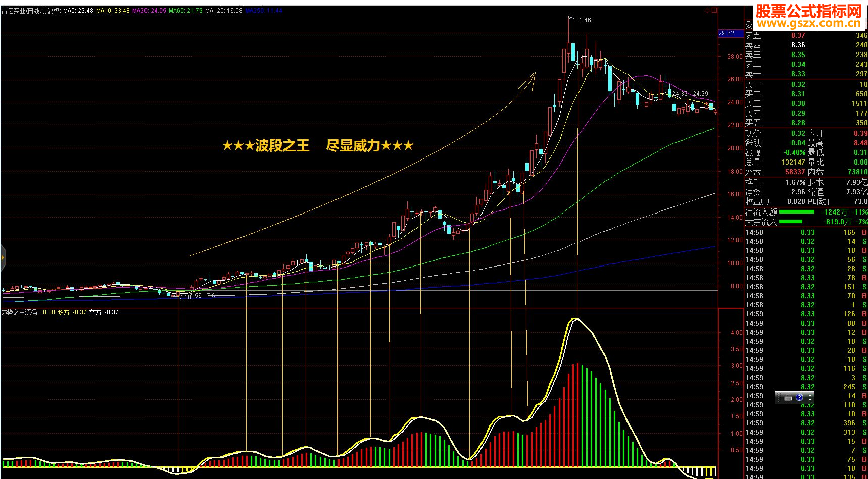Select the 卖一 8.33 order row
This screenshot has width=868, height=479.
[x=806, y=74]
